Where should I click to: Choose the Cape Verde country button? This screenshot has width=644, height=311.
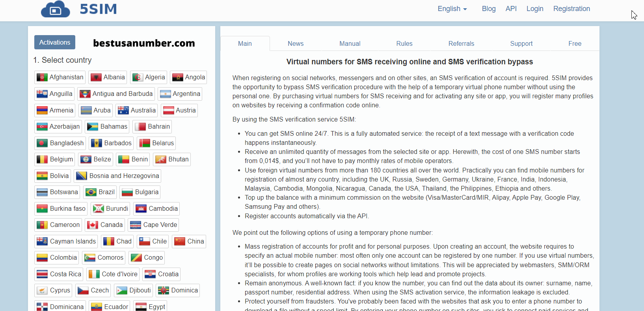(x=153, y=225)
